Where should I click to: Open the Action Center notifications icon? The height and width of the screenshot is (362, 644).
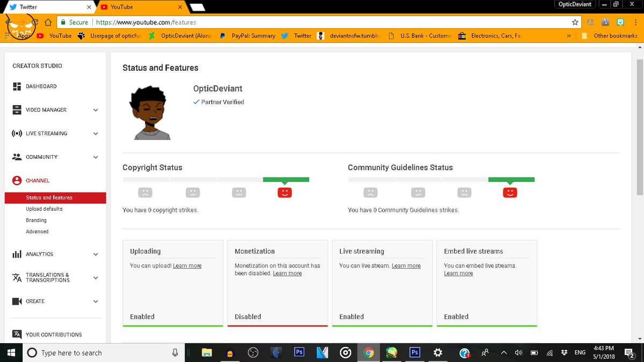point(630,352)
